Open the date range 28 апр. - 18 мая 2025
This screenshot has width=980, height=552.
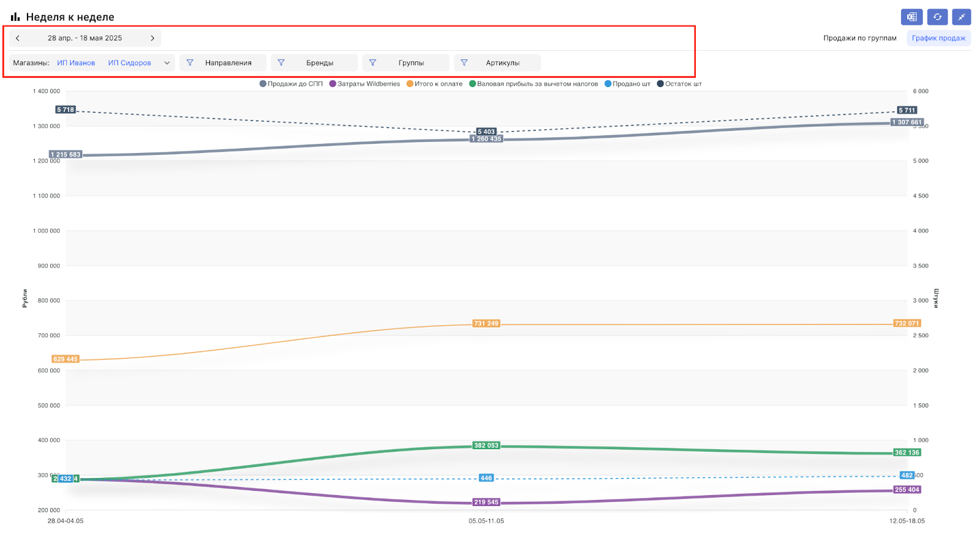85,38
